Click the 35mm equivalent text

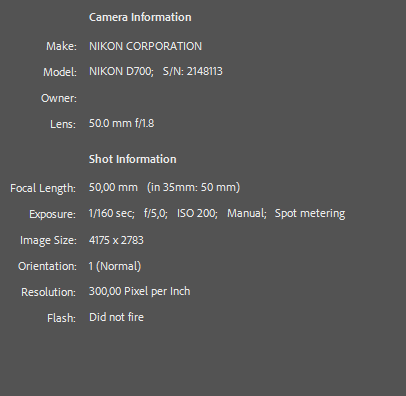[193, 187]
